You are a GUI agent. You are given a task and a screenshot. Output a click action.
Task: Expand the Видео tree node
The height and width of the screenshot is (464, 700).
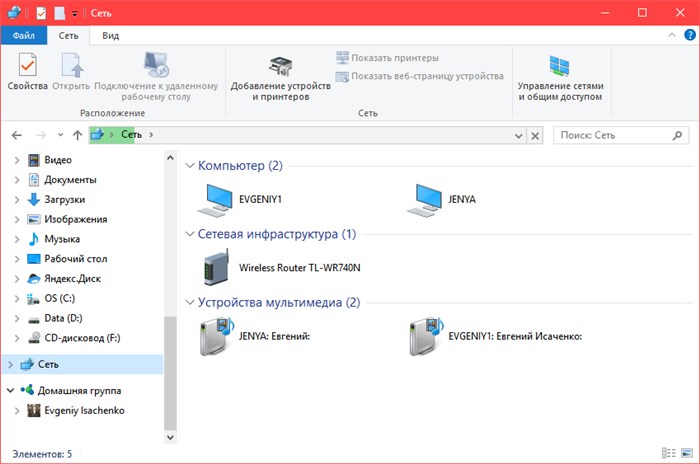click(x=17, y=160)
